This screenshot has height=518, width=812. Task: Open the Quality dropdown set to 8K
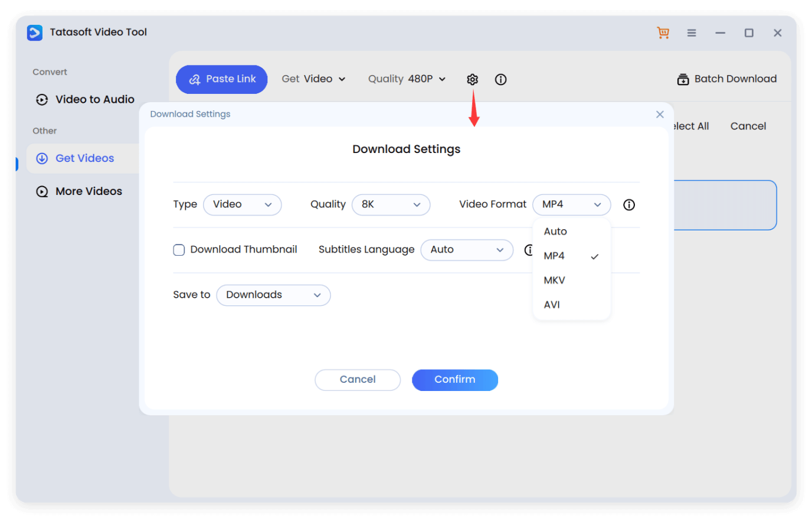(x=391, y=204)
